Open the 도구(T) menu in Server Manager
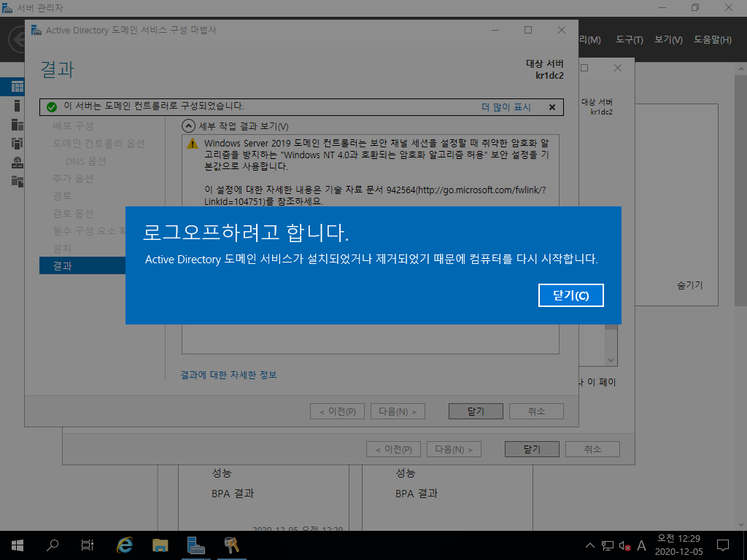 point(630,40)
